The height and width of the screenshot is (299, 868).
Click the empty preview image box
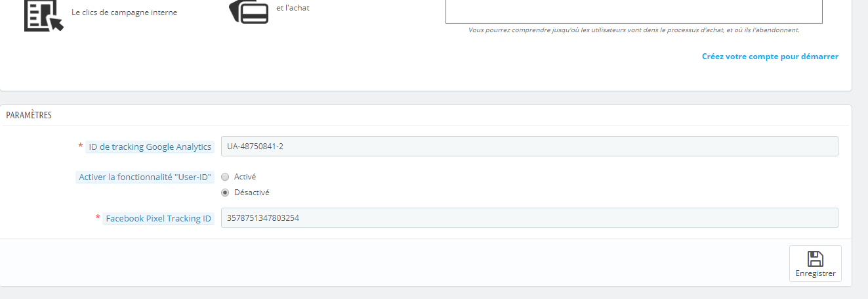coord(633,11)
